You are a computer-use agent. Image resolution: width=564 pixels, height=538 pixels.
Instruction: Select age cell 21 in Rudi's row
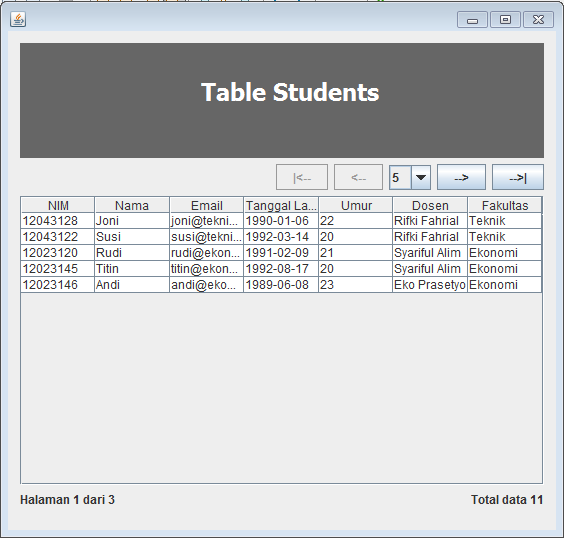356,253
